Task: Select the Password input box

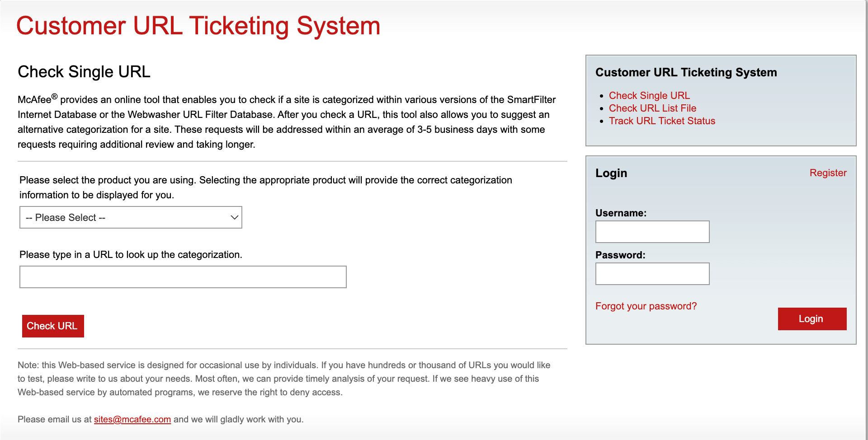Action: coord(652,274)
